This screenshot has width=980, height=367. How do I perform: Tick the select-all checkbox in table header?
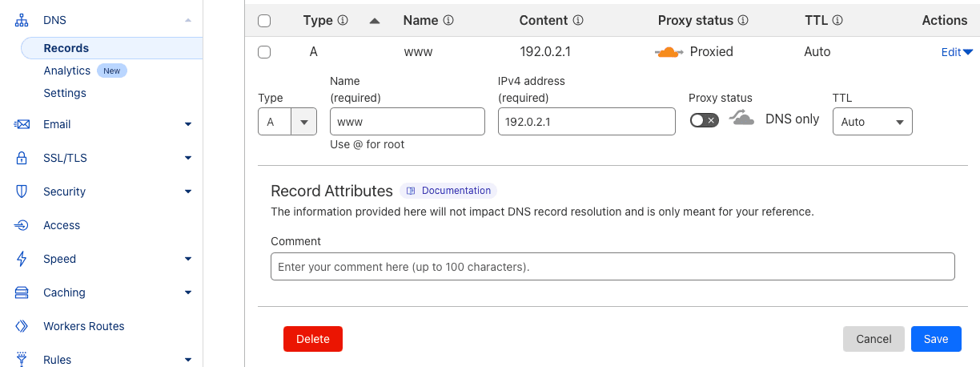pos(264,21)
